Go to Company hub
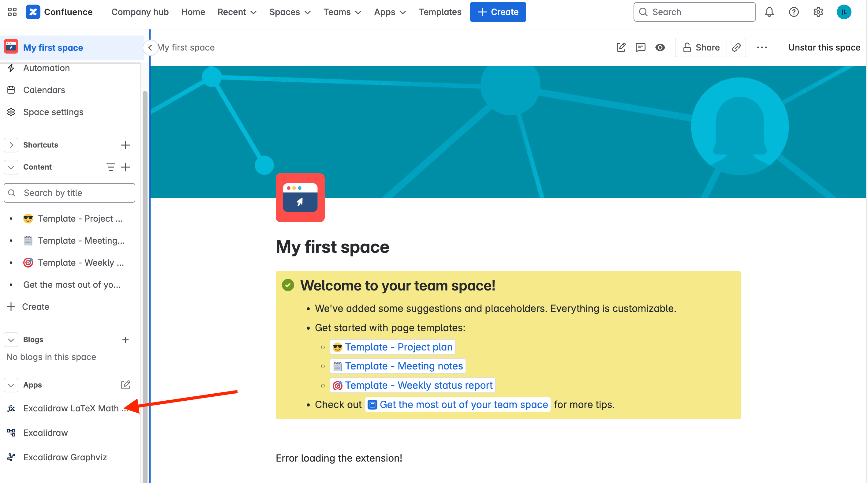Viewport: 868px width, 483px height. (140, 12)
